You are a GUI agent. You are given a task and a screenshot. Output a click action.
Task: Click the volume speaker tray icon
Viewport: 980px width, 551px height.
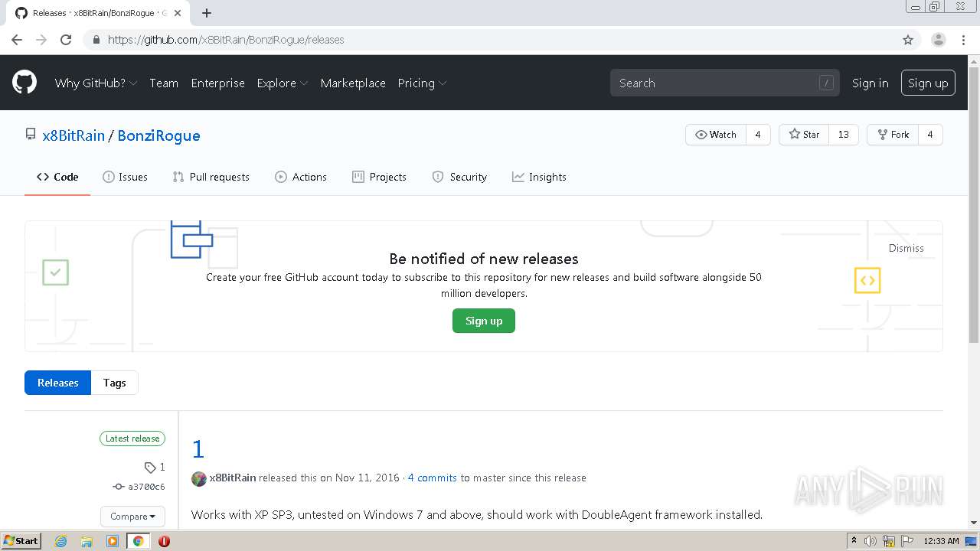pyautogui.click(x=871, y=541)
